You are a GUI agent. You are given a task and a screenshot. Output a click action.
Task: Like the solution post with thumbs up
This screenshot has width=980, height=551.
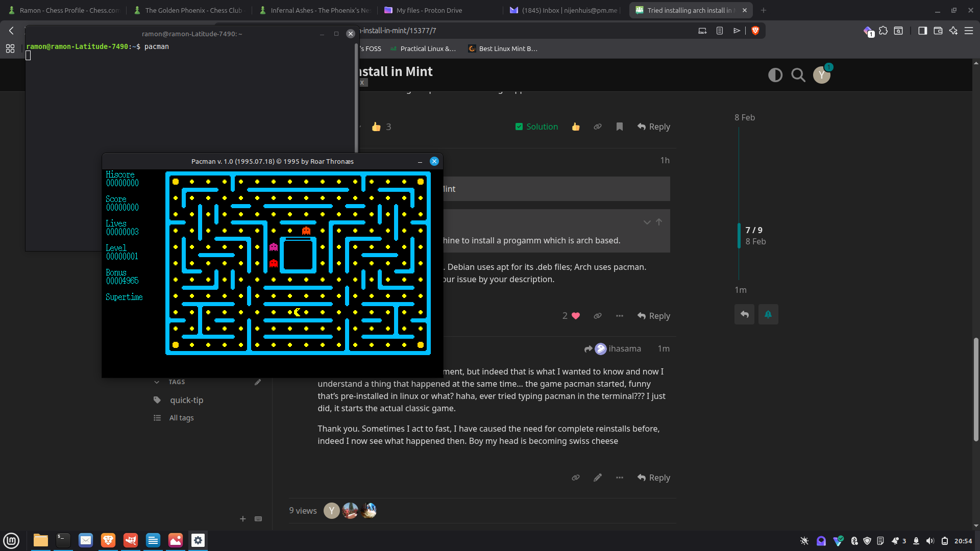[x=576, y=127]
